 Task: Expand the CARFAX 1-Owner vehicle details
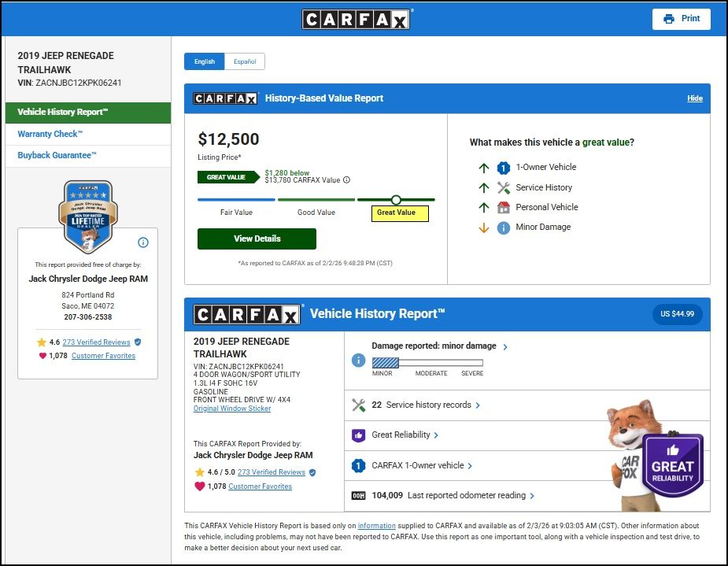[471, 466]
